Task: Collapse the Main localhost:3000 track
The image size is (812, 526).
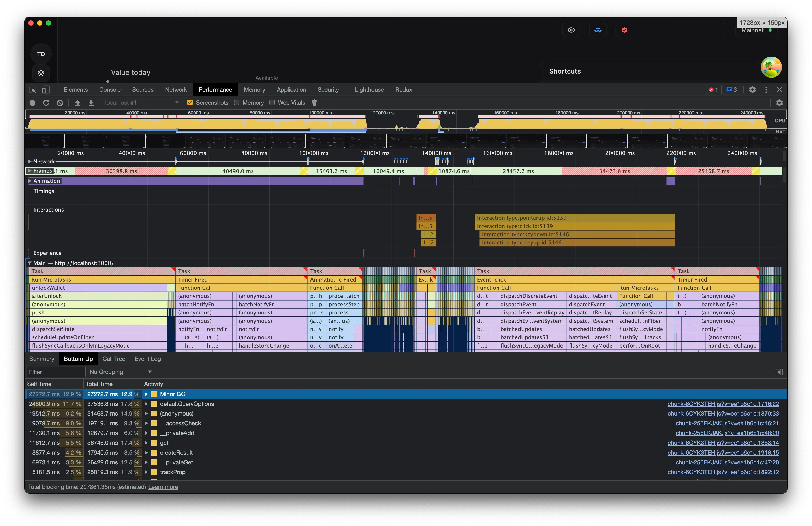Action: 30,263
